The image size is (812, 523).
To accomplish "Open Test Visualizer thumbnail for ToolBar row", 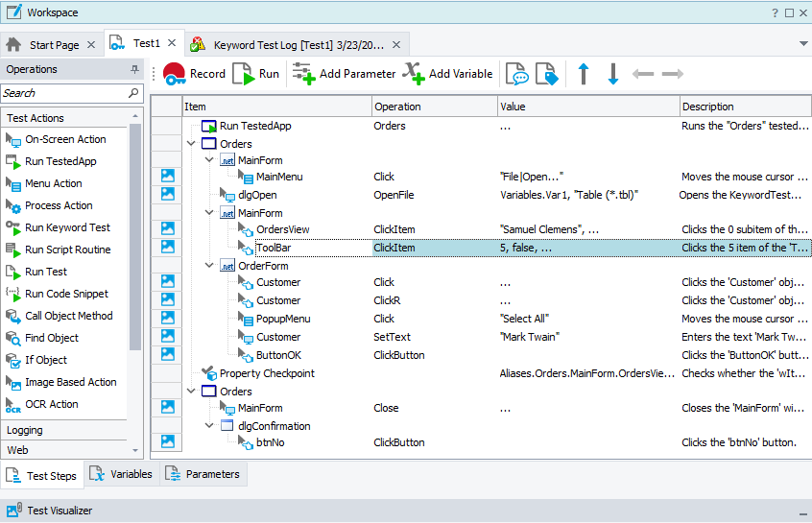I will [x=168, y=248].
